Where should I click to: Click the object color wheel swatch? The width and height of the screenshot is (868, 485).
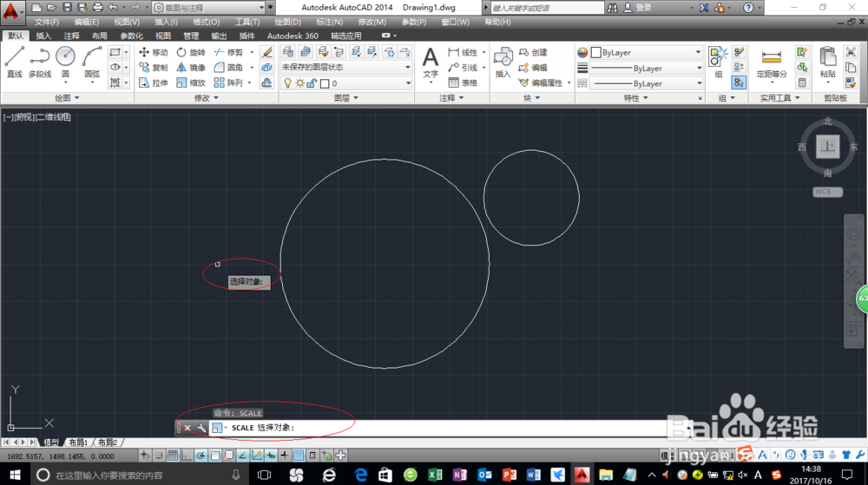582,53
